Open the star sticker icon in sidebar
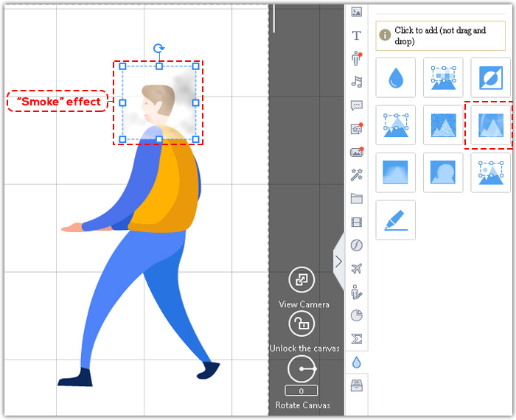 point(357,129)
